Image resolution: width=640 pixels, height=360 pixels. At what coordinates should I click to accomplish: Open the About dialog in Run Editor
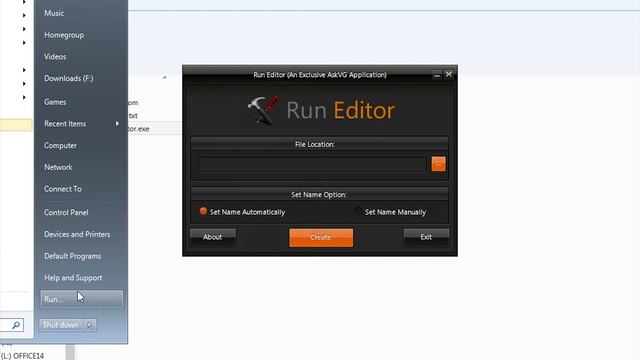tap(213, 237)
